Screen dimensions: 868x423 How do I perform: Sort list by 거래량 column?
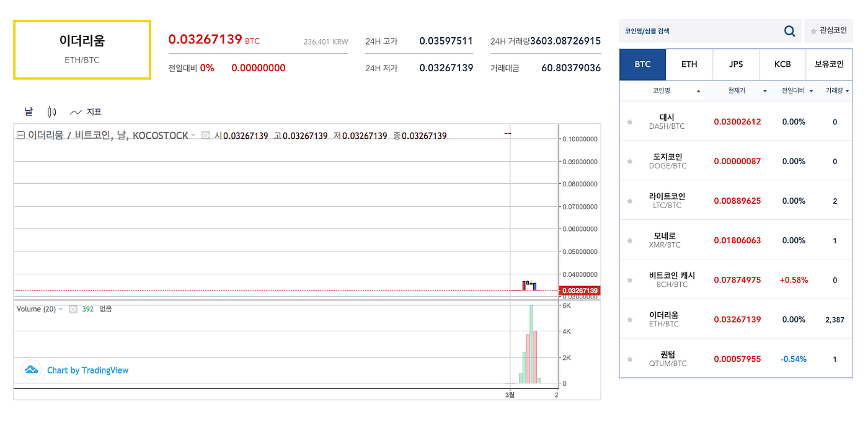click(x=838, y=91)
